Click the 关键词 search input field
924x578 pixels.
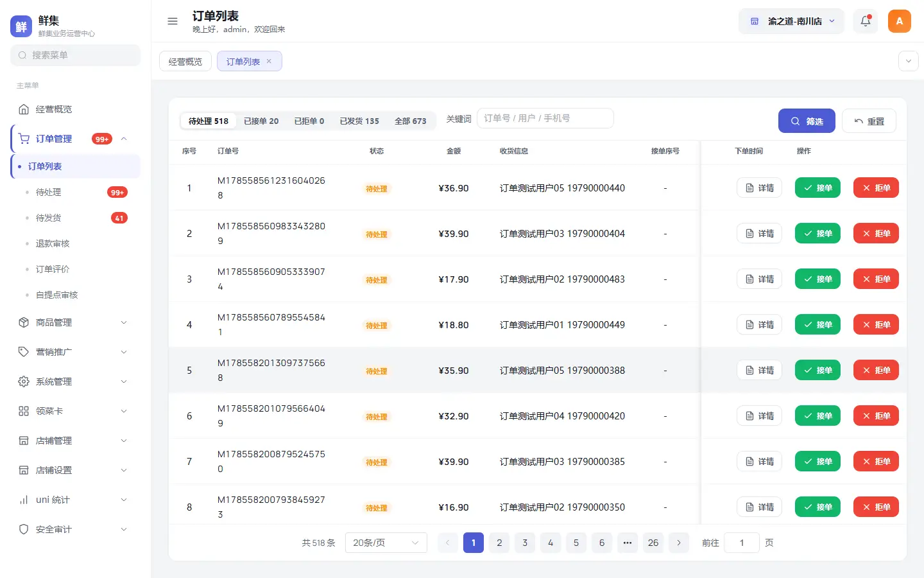(545, 118)
